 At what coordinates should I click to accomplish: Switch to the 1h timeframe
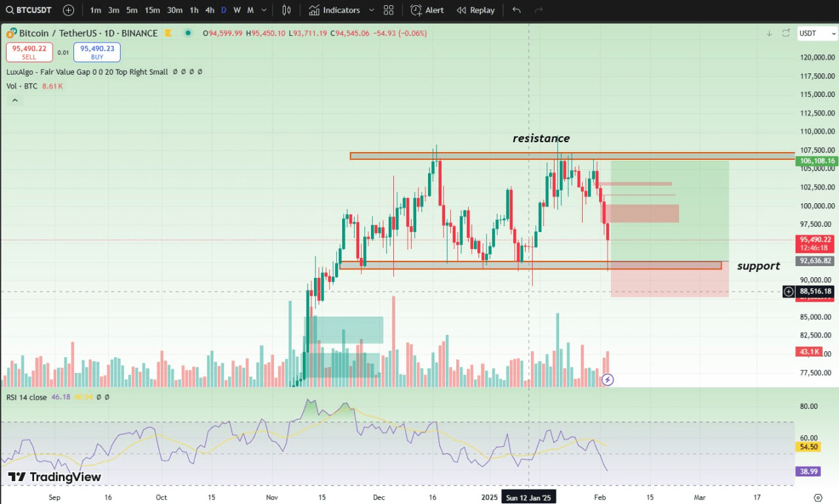tap(194, 10)
